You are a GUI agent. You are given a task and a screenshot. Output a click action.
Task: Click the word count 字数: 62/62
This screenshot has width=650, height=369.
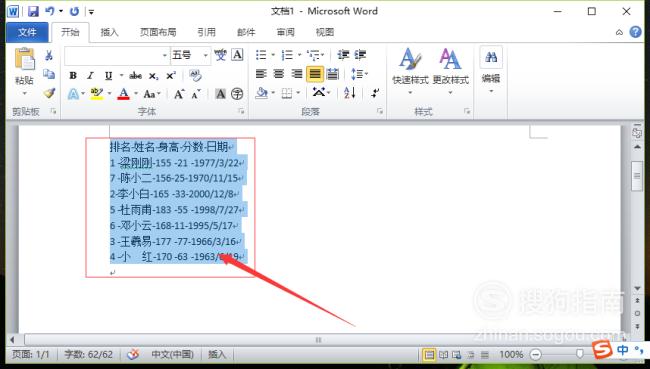[89, 354]
